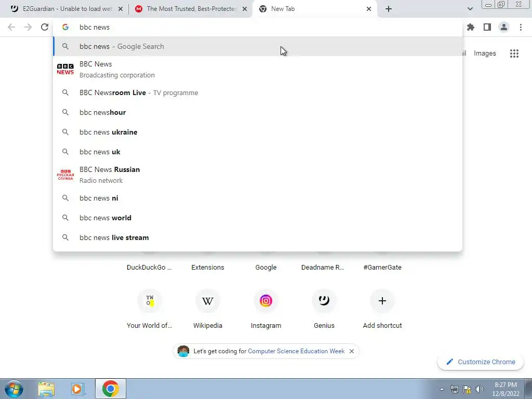Image resolution: width=532 pixels, height=399 pixels.
Task: Toggle the side panel icon
Action: [487, 27]
